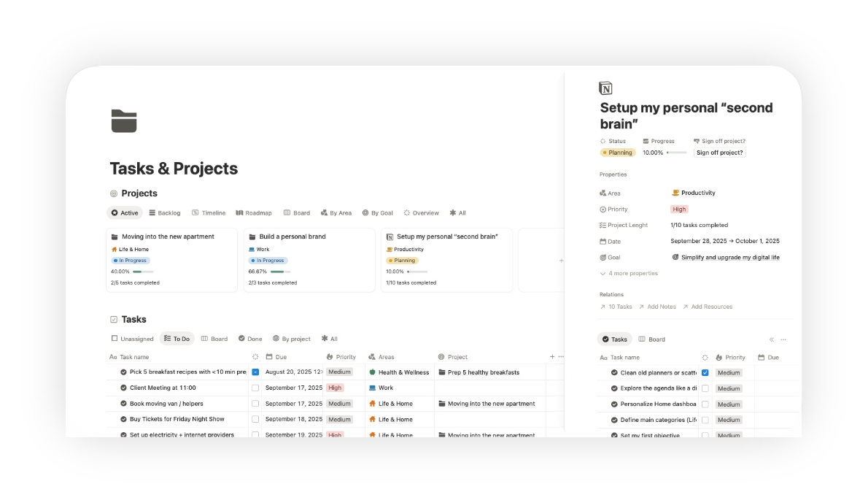This screenshot has height=503, width=868.
Task: Click the Sign off project? button
Action: tap(719, 152)
